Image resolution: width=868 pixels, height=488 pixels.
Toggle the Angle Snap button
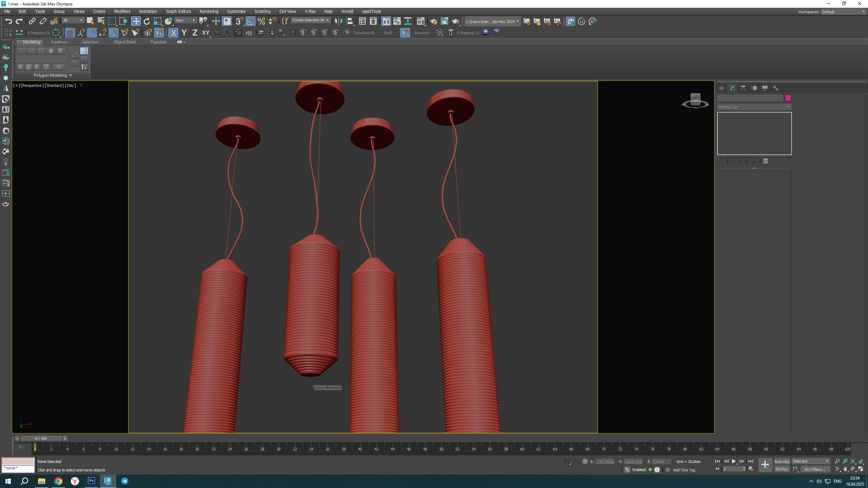[251, 21]
